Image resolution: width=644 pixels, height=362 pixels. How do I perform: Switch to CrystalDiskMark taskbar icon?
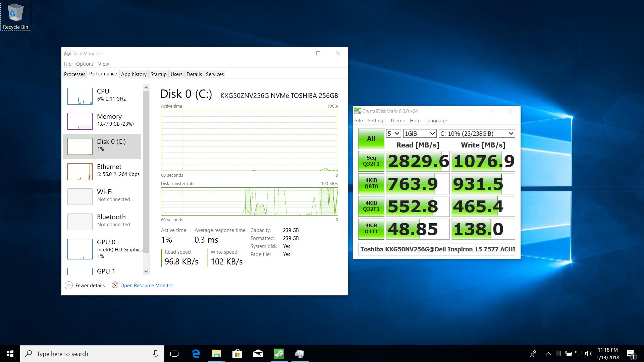(x=279, y=354)
